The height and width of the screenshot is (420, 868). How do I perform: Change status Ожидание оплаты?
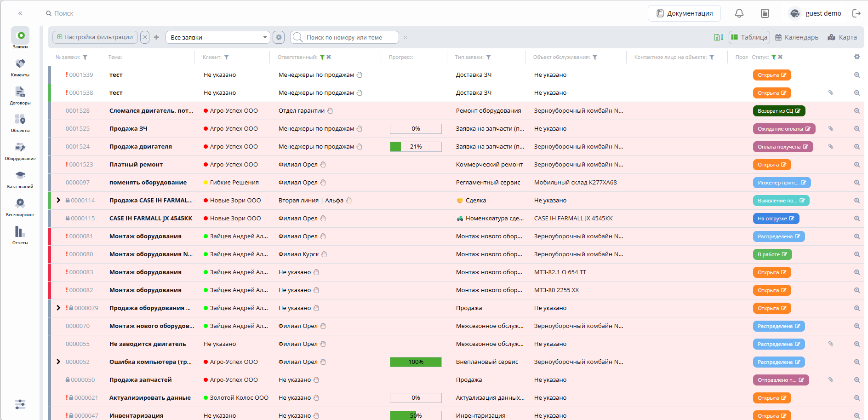784,129
